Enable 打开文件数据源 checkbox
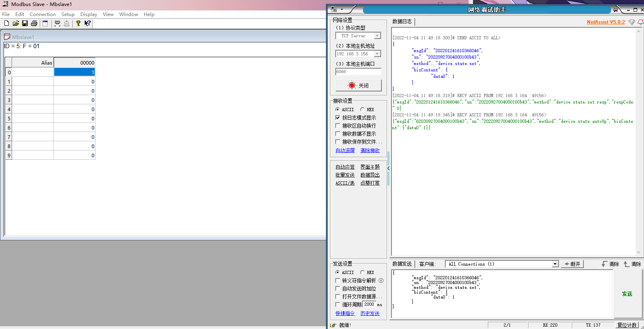The width and height of the screenshot is (644, 329). [338, 297]
